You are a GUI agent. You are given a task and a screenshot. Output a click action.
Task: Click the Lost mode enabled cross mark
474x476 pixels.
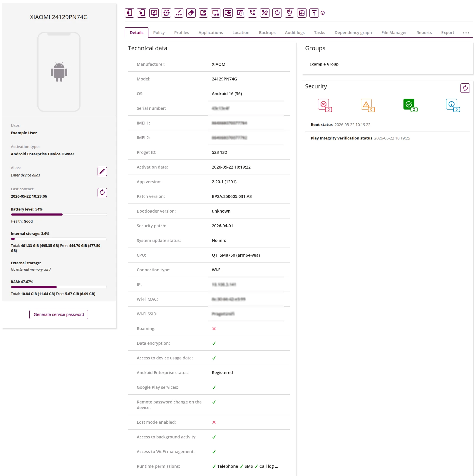coord(214,422)
